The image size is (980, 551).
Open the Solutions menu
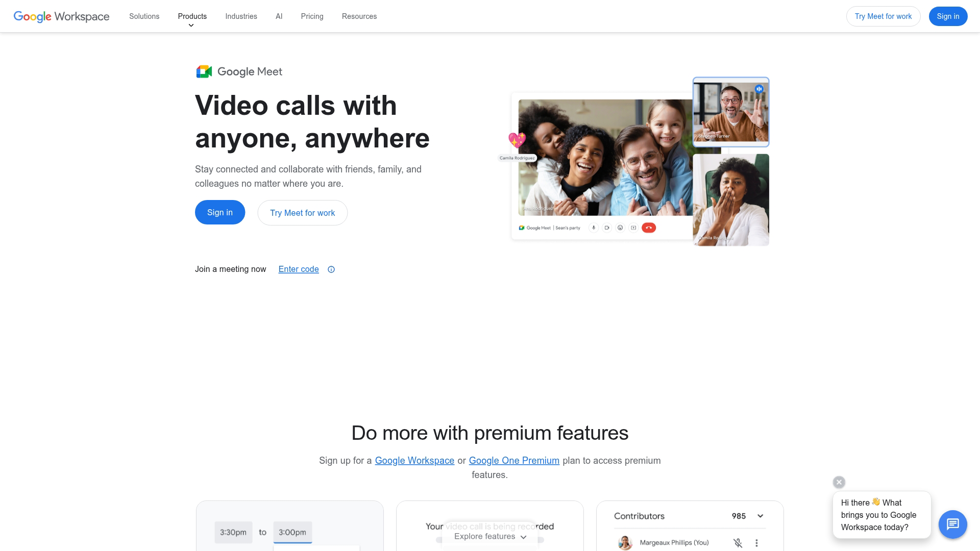144,16
